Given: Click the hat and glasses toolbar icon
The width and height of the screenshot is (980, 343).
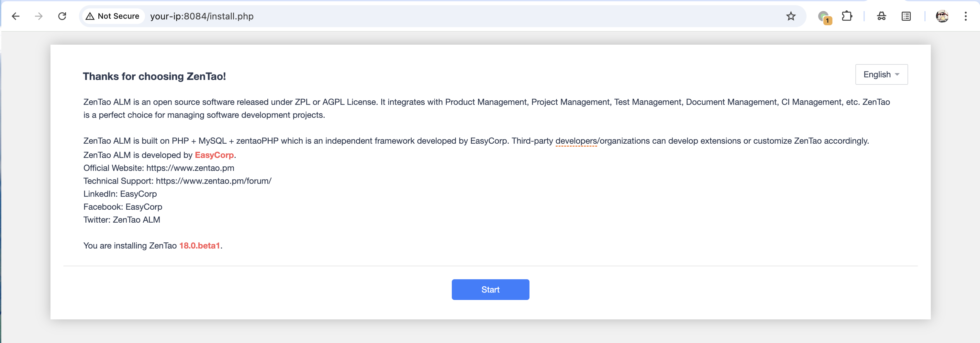Looking at the screenshot, I should coord(882,17).
